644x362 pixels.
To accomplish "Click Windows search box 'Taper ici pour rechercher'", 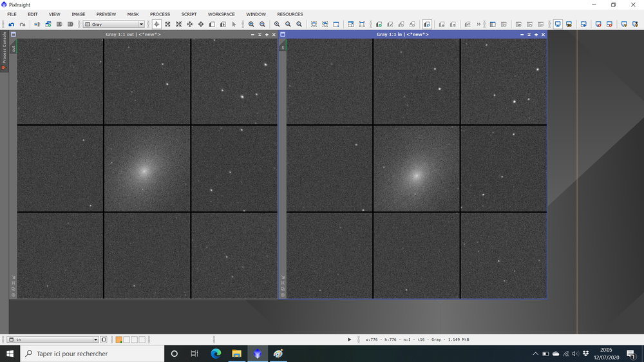I will click(x=92, y=354).
